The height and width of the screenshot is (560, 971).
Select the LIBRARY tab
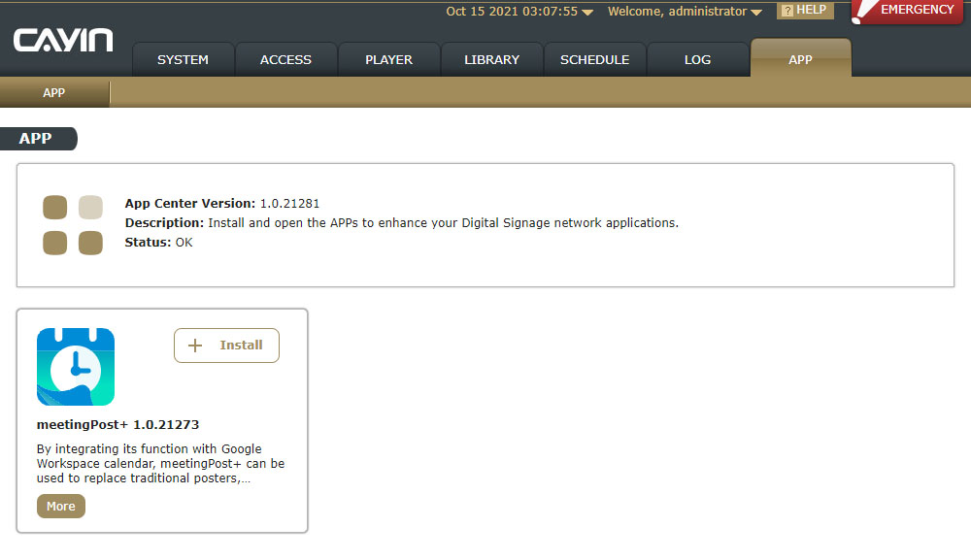point(491,59)
